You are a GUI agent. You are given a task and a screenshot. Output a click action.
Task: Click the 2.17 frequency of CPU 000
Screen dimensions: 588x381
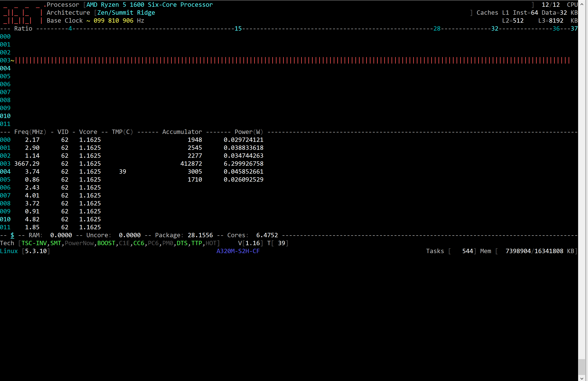32,140
